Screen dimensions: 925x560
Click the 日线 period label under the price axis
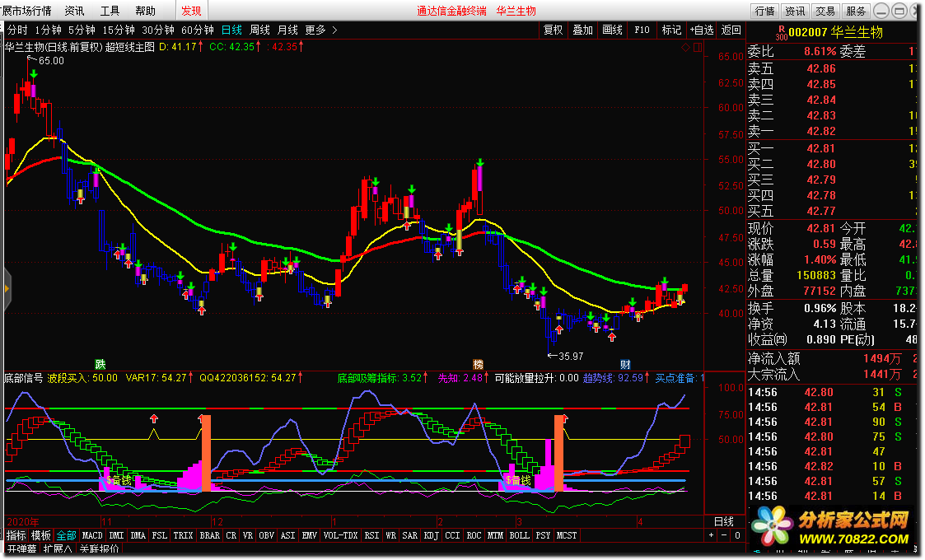[724, 521]
